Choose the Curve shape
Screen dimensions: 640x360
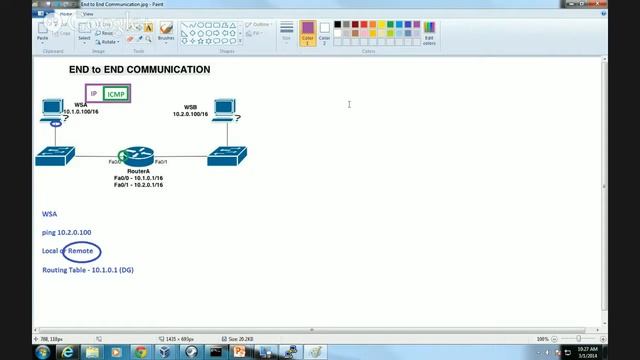pyautogui.click(x=193, y=25)
